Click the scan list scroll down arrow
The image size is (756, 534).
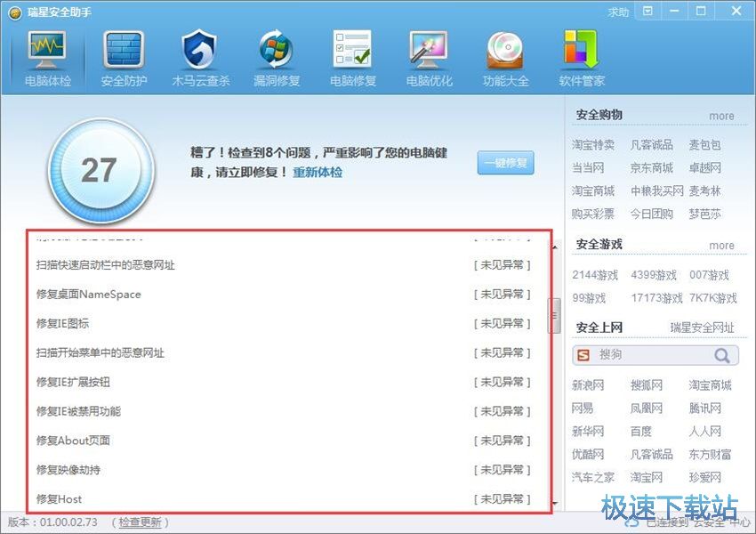pyautogui.click(x=554, y=504)
